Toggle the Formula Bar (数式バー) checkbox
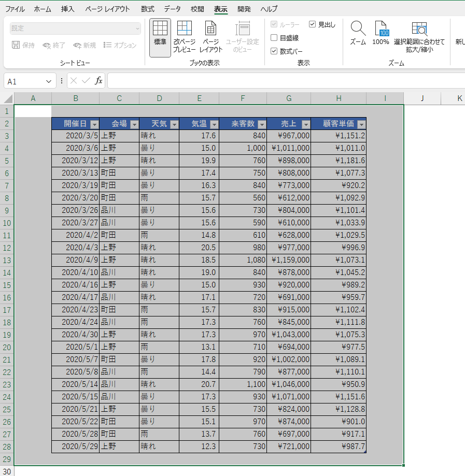This screenshot has height=476, width=465. [x=274, y=51]
